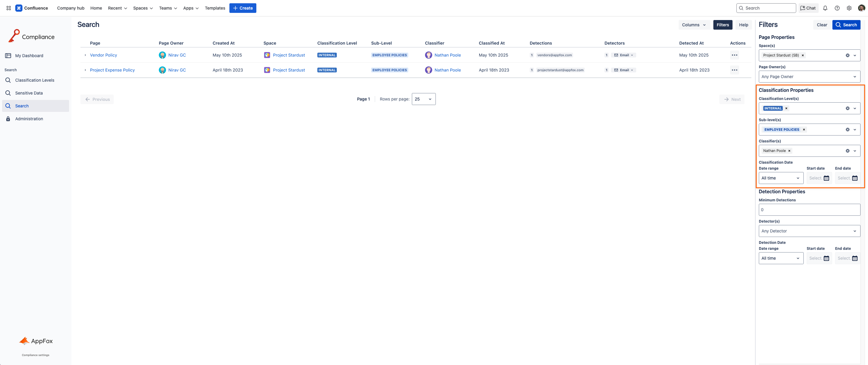Pick a Classification start date via calendar icon
Viewport: 868px width, 365px height.
click(826, 178)
